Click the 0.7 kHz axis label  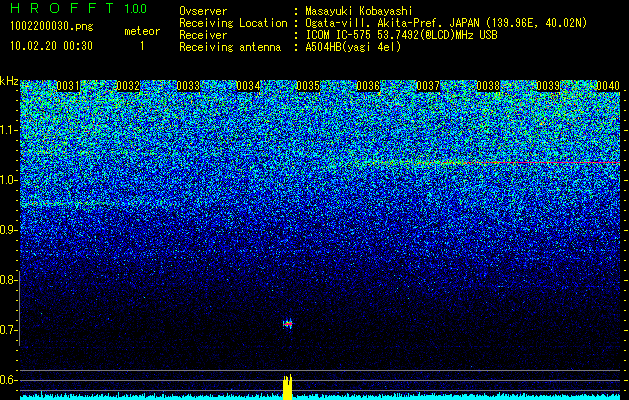[8, 330]
